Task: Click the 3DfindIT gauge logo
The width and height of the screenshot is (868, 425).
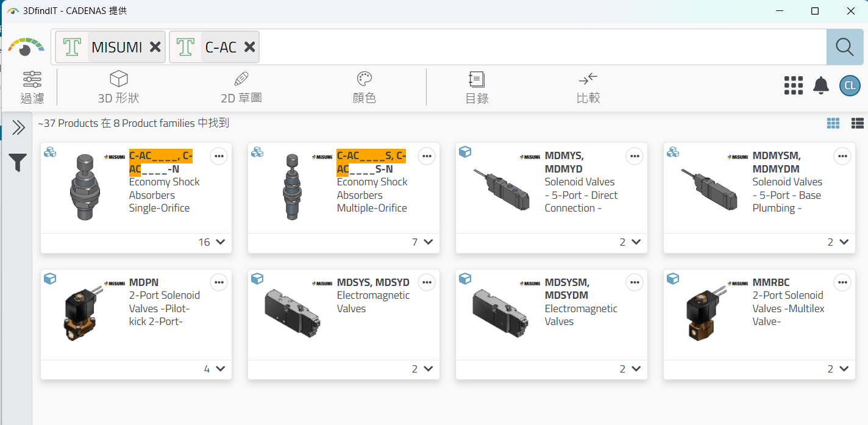Action: 26,47
